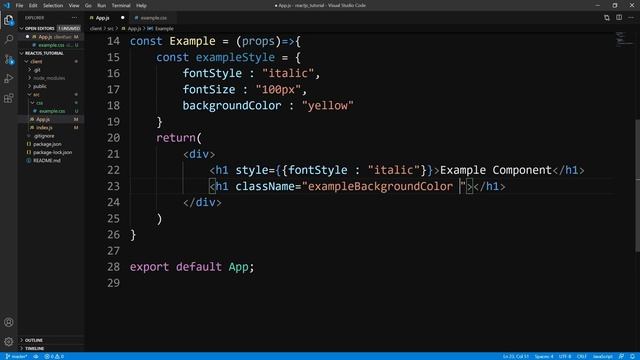Open App.js in src folder tree
The width and height of the screenshot is (640, 360).
click(51, 119)
